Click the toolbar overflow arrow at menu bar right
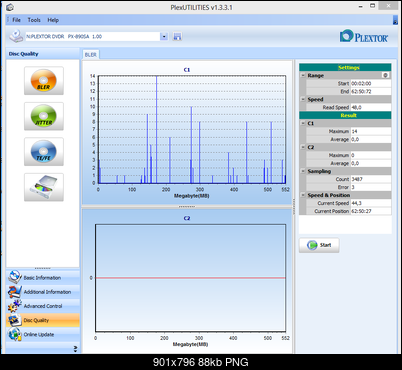This screenshot has height=370, width=402. pyautogui.click(x=395, y=20)
